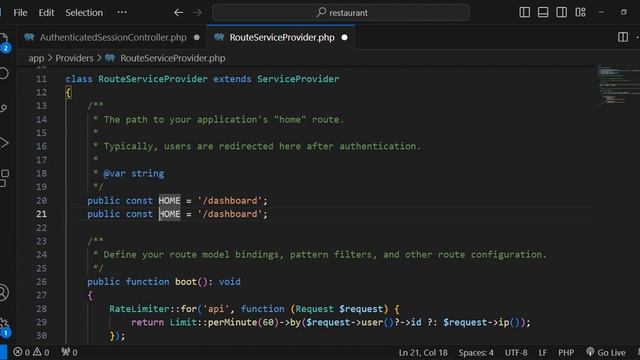
Task: Open the File menu
Action: coord(20,13)
